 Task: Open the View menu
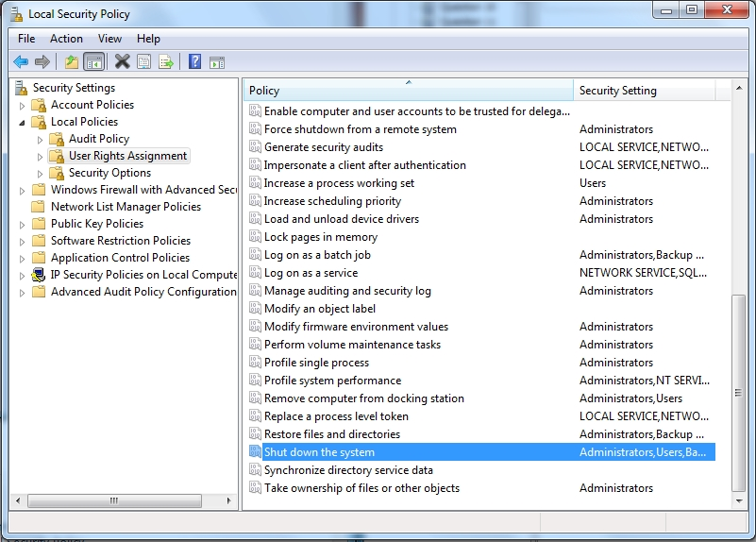pos(109,39)
